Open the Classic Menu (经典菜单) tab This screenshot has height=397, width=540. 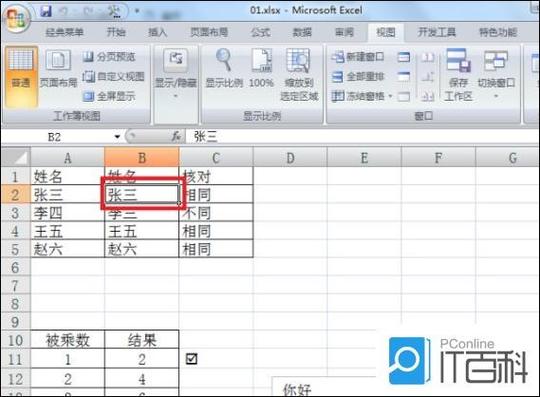64,32
